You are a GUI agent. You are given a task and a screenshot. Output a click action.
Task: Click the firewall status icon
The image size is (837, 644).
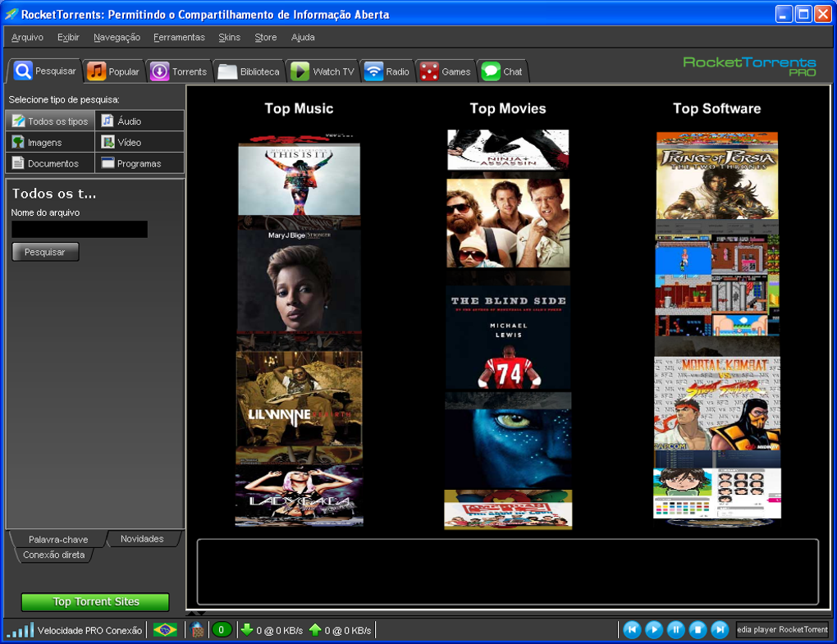pos(198,630)
